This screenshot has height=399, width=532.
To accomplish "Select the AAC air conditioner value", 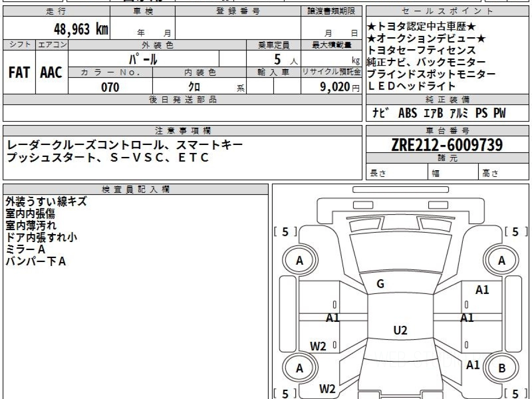I will 51,73.
